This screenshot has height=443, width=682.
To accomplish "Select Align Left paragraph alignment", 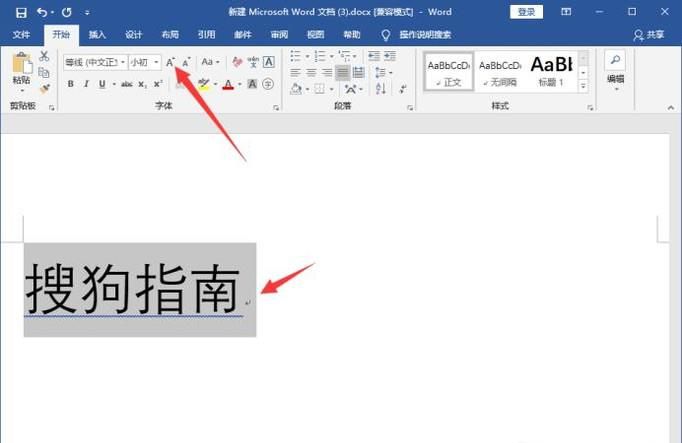I will point(295,72).
